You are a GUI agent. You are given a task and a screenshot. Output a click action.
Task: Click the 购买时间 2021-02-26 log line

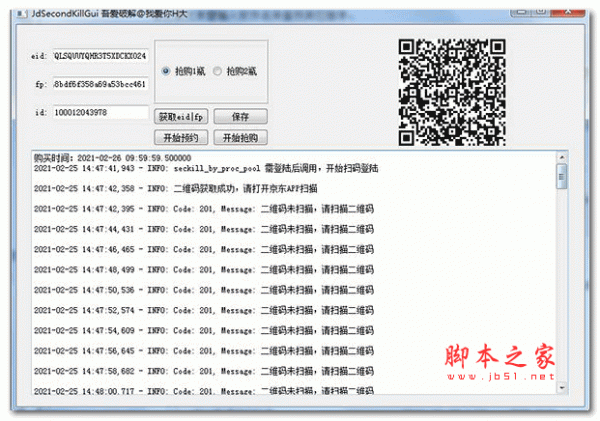[x=112, y=158]
